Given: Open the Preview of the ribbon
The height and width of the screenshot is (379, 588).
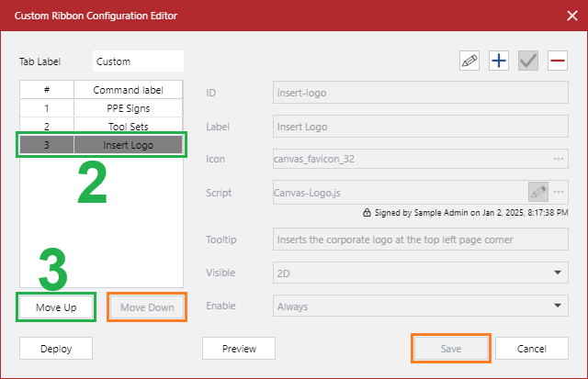Looking at the screenshot, I should [x=240, y=349].
